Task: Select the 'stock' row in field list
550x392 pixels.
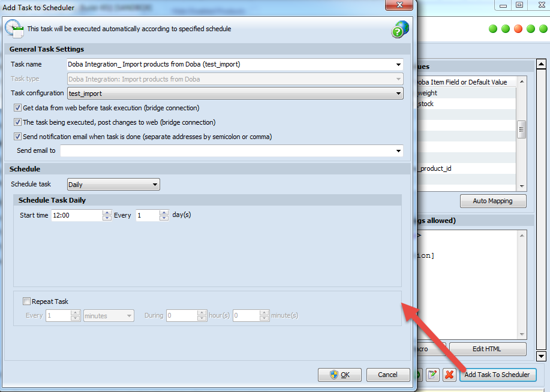Action: coord(466,104)
